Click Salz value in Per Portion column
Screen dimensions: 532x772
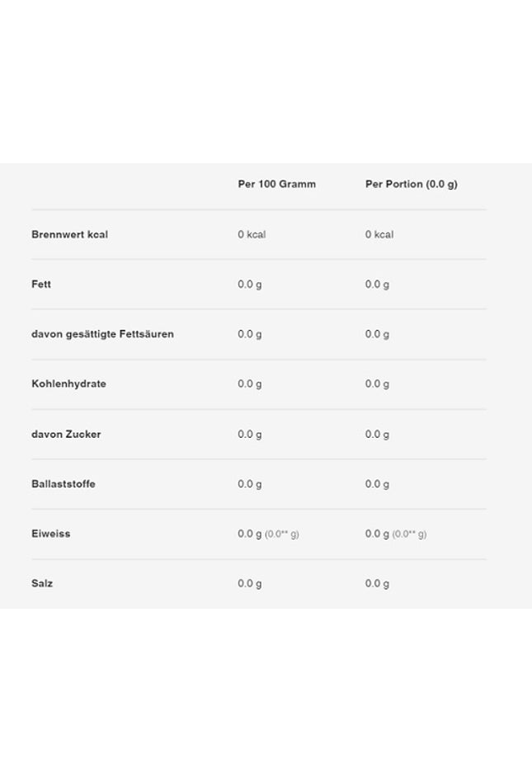click(377, 583)
